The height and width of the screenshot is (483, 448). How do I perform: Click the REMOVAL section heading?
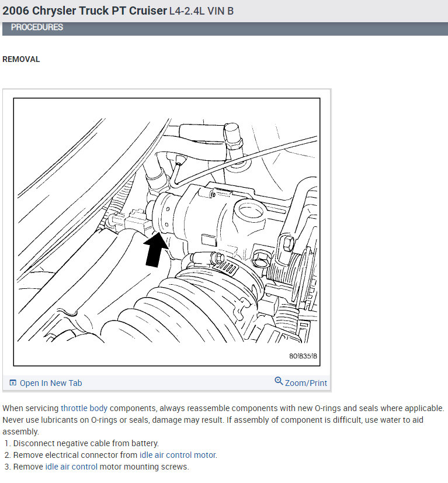(x=21, y=59)
